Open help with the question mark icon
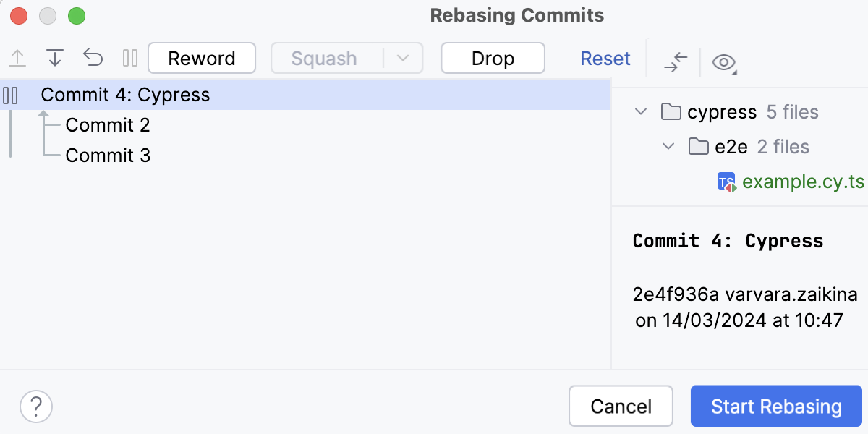The image size is (868, 434). 35,406
